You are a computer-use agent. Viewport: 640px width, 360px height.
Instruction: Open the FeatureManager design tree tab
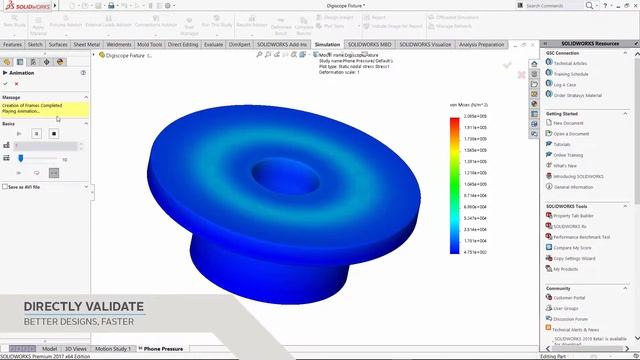[7, 62]
